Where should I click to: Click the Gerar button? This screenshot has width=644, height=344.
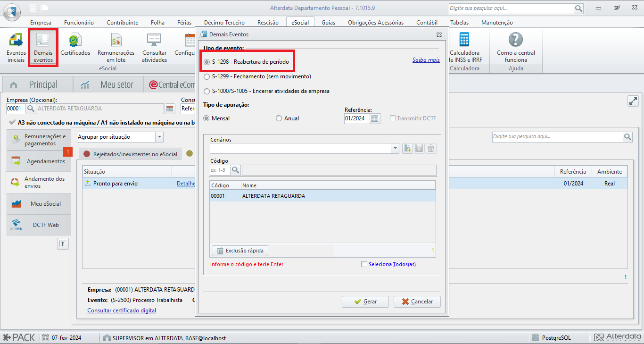click(365, 302)
